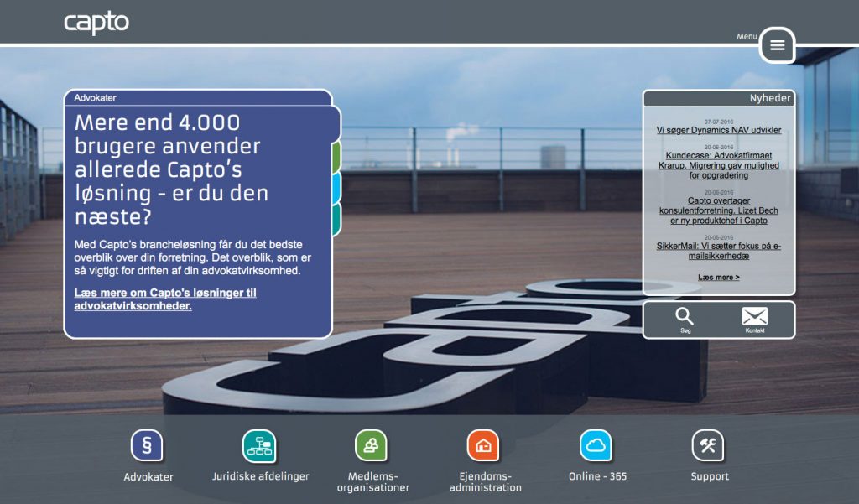The width and height of the screenshot is (859, 504).
Task: Open link Læs mere om Capto's løsninger
Action: pos(165,299)
